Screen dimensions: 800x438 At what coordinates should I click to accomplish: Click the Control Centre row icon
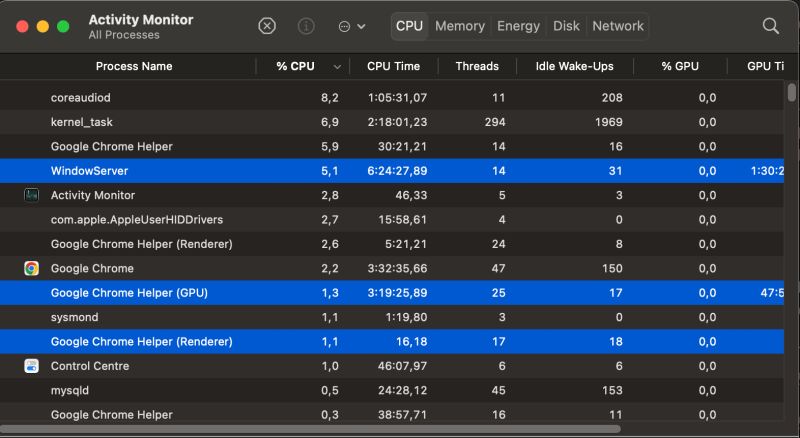(32, 366)
